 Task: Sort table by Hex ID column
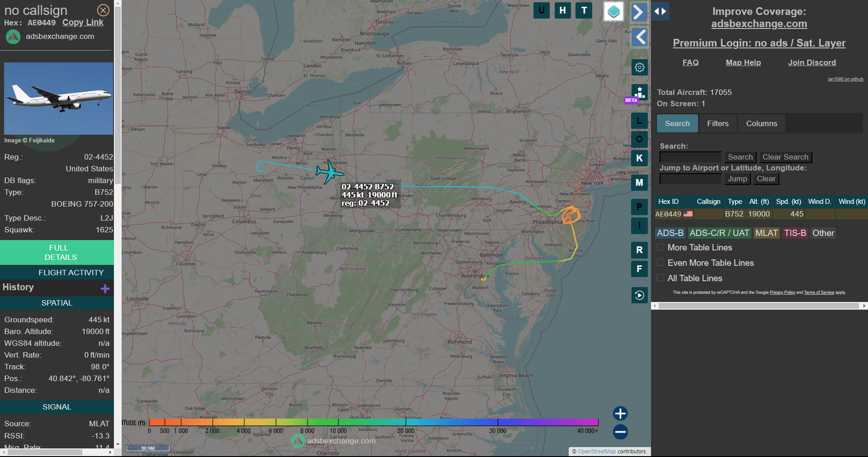click(668, 202)
